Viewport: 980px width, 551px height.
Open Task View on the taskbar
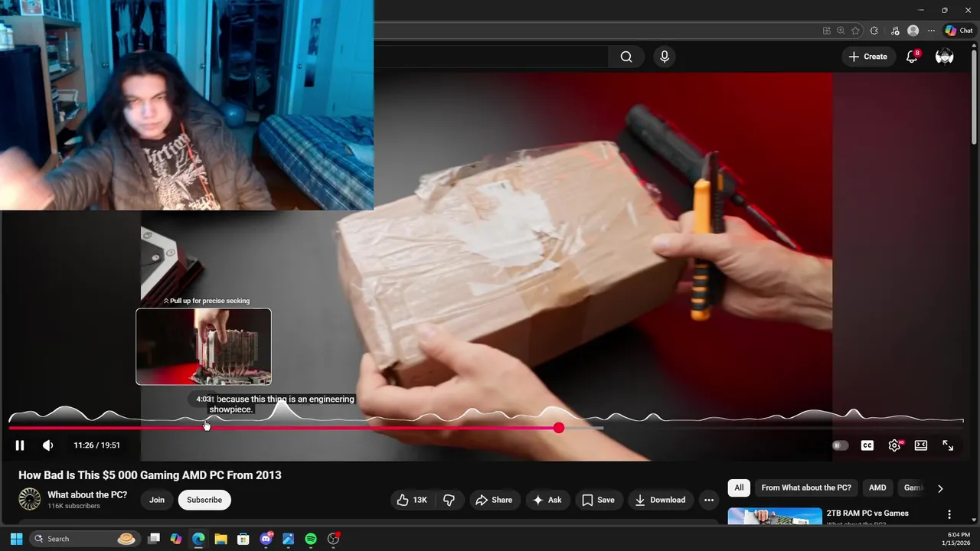coord(154,539)
